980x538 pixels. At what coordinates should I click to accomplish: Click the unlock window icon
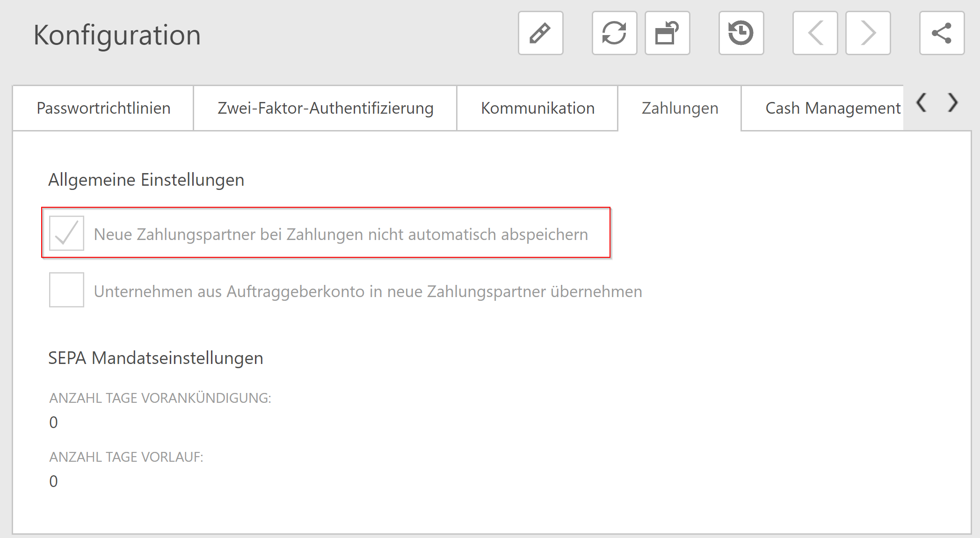667,33
